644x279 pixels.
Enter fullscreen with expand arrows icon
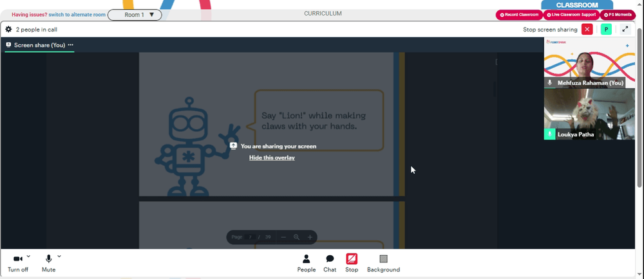625,30
